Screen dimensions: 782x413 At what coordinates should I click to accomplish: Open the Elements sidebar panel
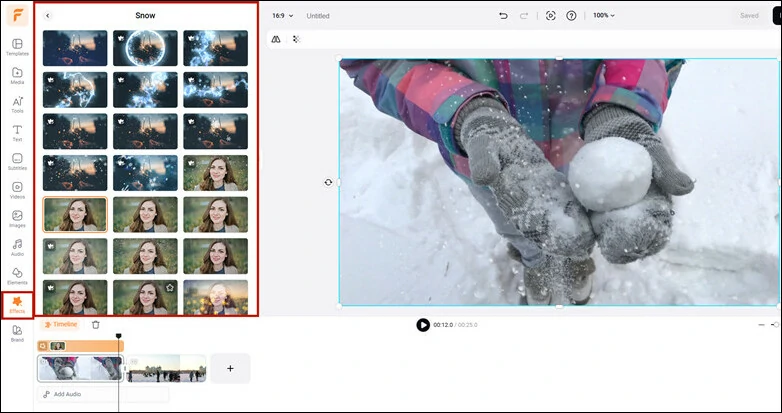coord(17,276)
